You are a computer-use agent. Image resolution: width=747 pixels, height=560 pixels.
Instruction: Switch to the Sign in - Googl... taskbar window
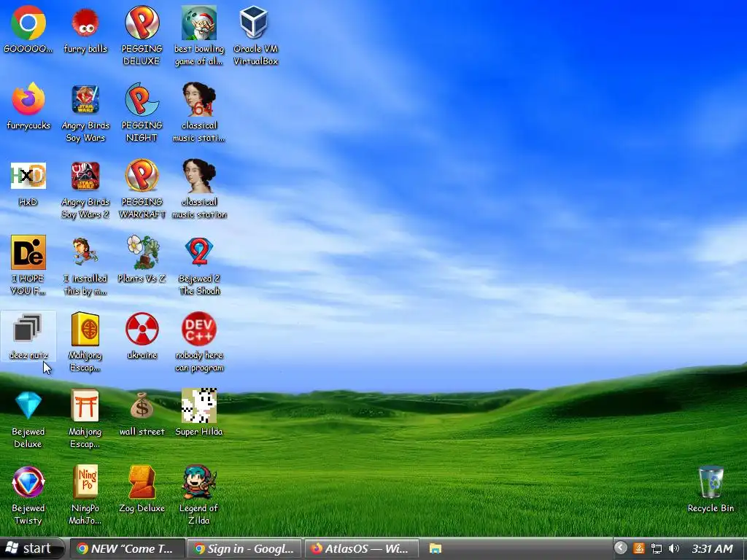[x=244, y=549]
